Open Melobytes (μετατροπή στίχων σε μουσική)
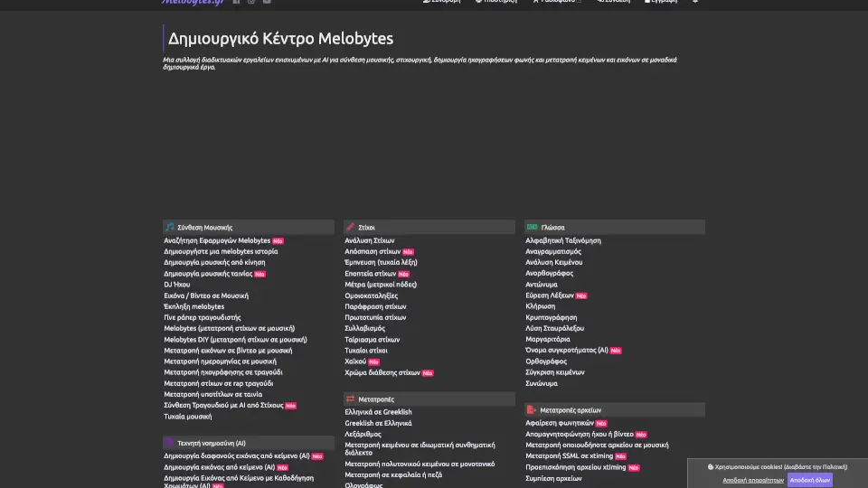This screenshot has width=868, height=488. tap(229, 329)
